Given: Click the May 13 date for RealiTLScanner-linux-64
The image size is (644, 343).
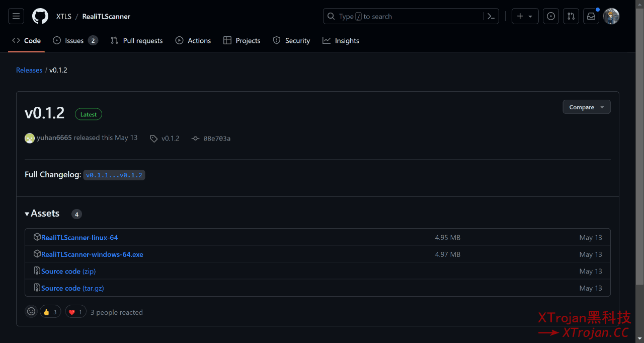Looking at the screenshot, I should click(x=591, y=237).
